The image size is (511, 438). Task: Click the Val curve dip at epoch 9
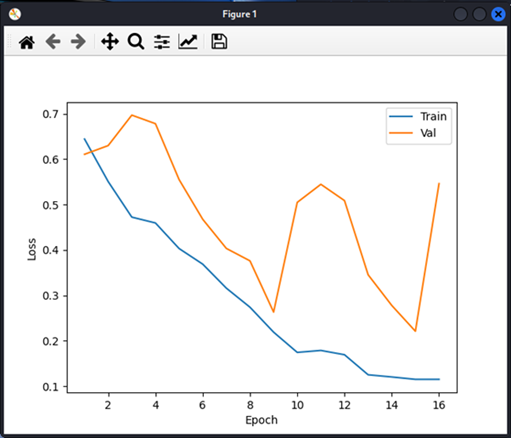(x=274, y=312)
